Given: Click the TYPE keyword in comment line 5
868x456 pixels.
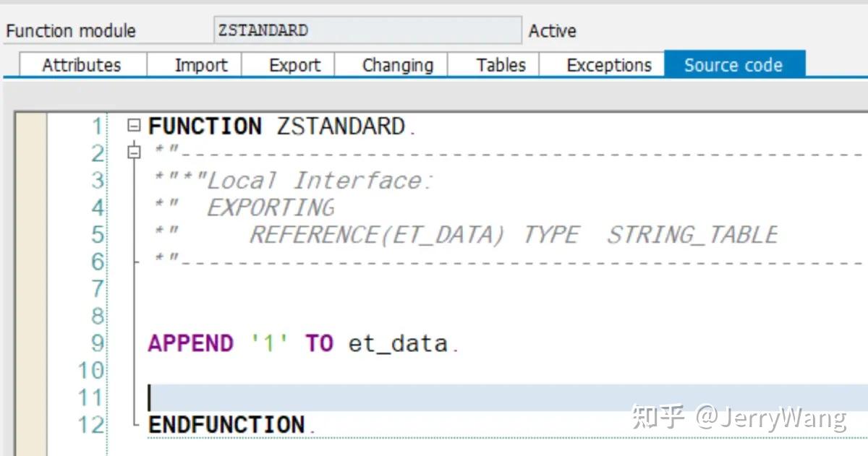Looking at the screenshot, I should point(551,235).
